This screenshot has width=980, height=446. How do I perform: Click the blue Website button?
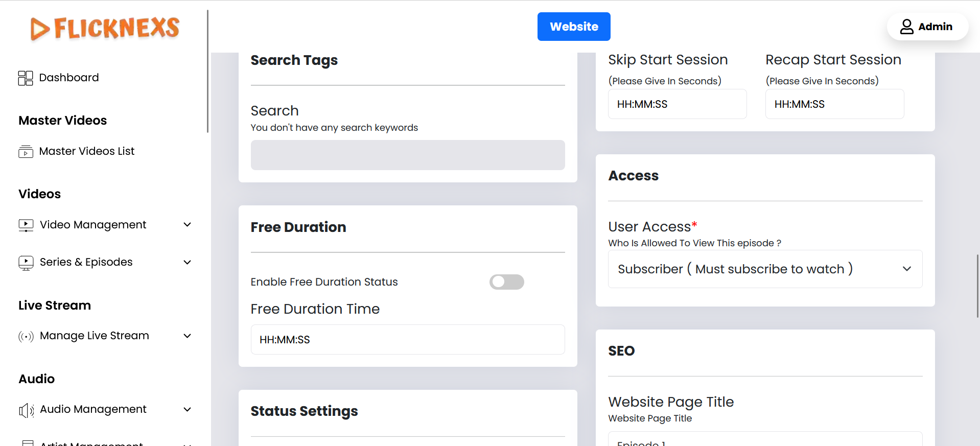[573, 27]
